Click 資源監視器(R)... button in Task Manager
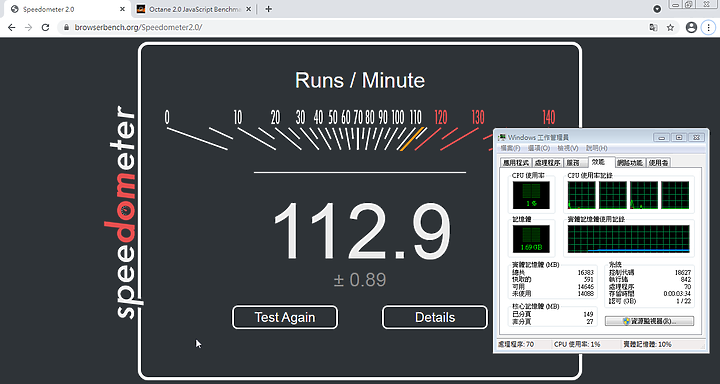This screenshot has height=384, width=720. [x=649, y=321]
